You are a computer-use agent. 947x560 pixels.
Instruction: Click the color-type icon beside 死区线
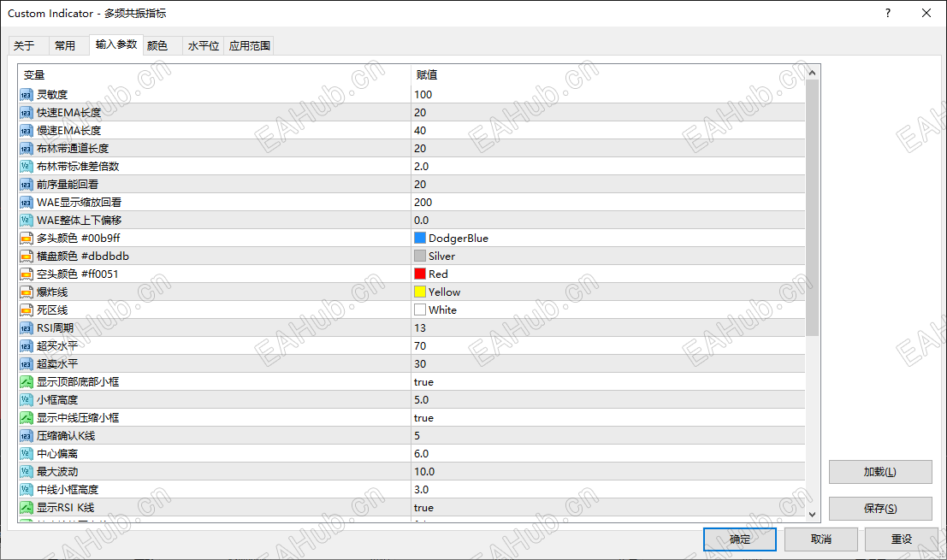coord(26,310)
